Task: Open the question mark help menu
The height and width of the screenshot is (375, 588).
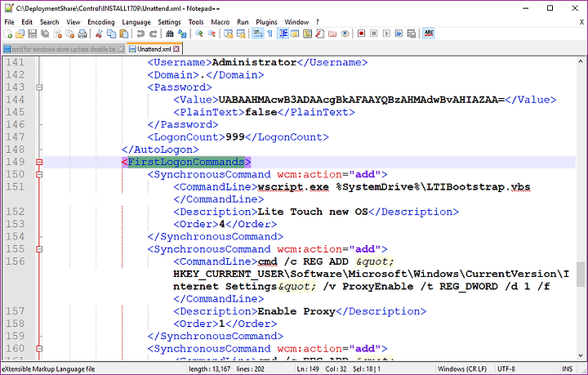Action: tap(318, 22)
